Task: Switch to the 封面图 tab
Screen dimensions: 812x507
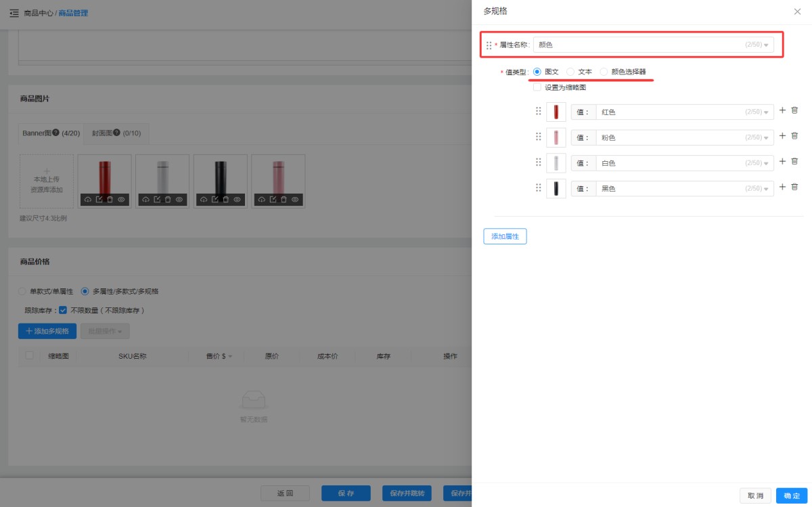Action: click(116, 133)
